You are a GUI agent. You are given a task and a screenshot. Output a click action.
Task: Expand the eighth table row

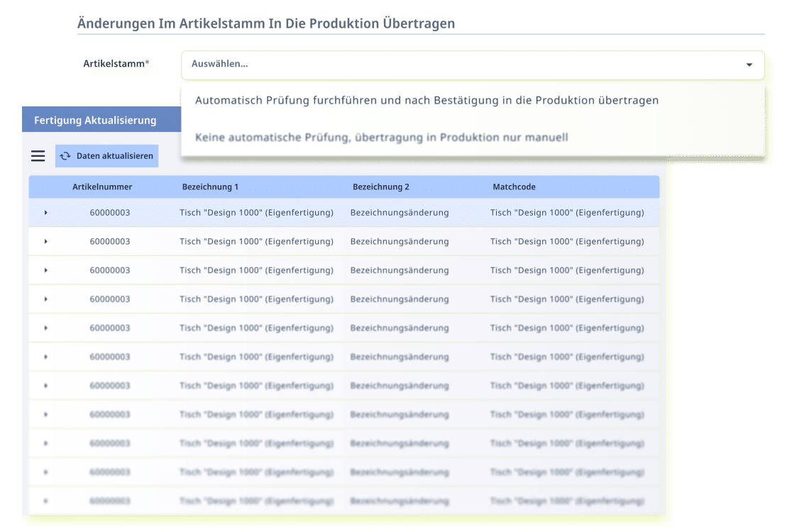pyautogui.click(x=45, y=414)
